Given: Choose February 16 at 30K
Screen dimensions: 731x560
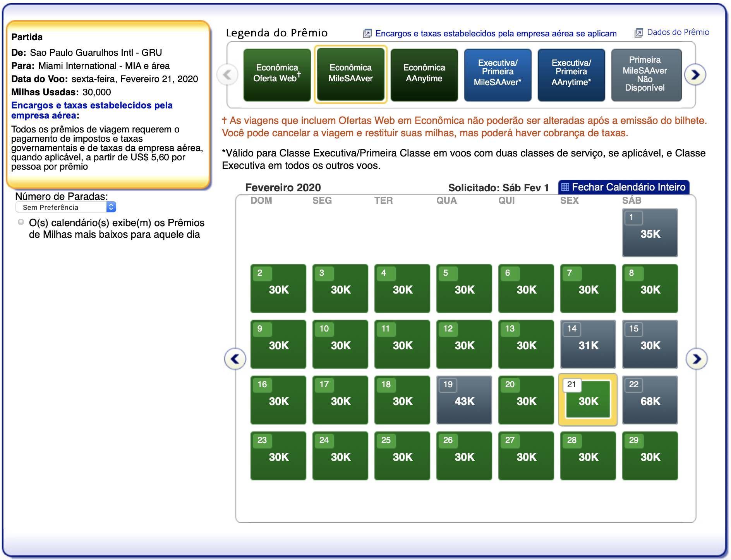Looking at the screenshot, I should pyautogui.click(x=278, y=400).
